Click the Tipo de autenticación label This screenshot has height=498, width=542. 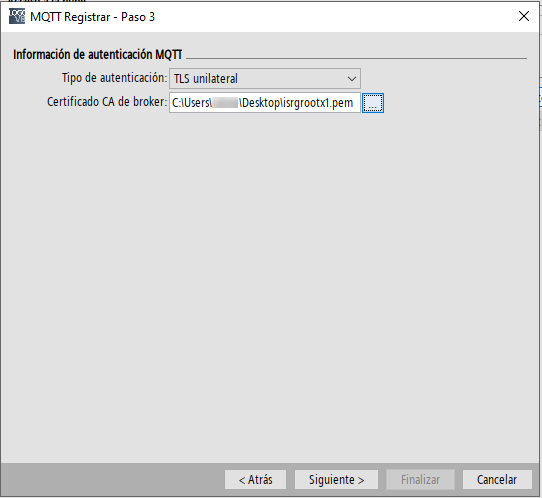click(x=114, y=78)
